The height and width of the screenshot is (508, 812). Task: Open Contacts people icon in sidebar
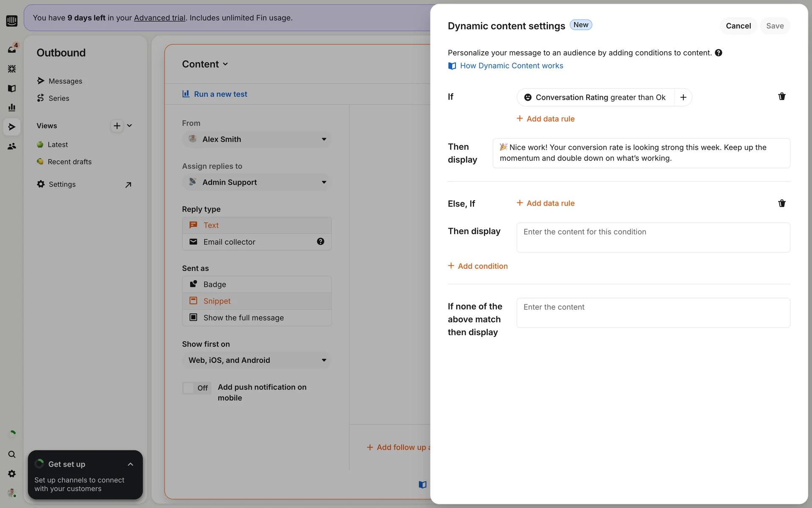[12, 146]
